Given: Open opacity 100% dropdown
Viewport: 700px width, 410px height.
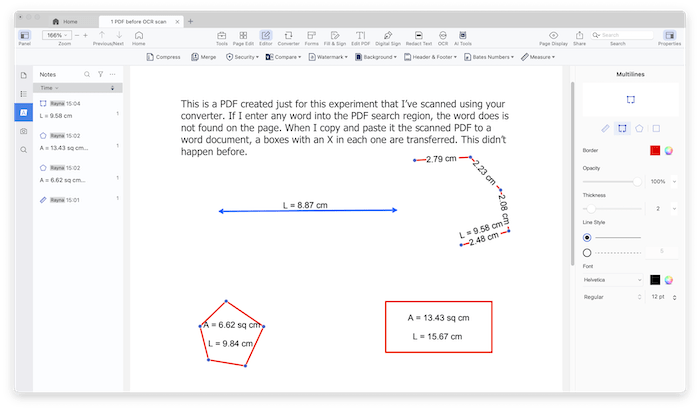Looking at the screenshot, I should coord(674,182).
